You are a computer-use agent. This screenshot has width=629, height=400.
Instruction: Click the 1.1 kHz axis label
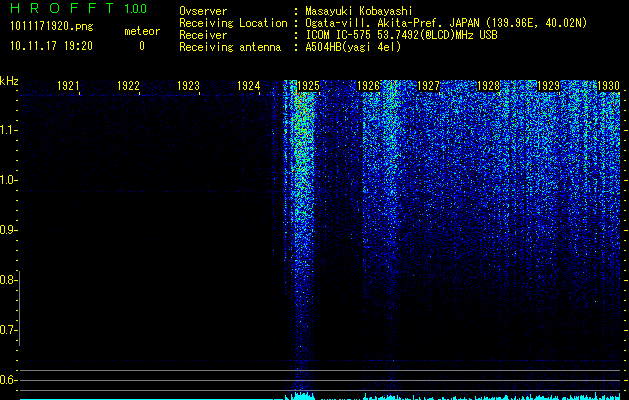point(8,130)
